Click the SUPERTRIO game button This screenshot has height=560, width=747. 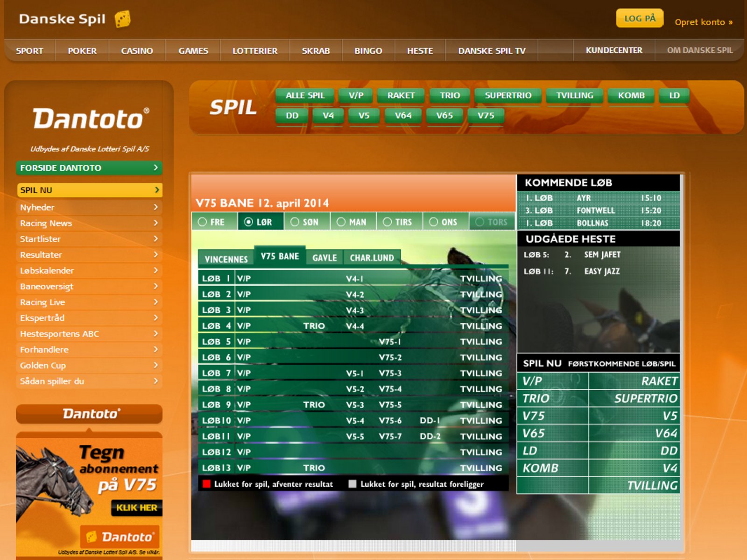click(508, 95)
